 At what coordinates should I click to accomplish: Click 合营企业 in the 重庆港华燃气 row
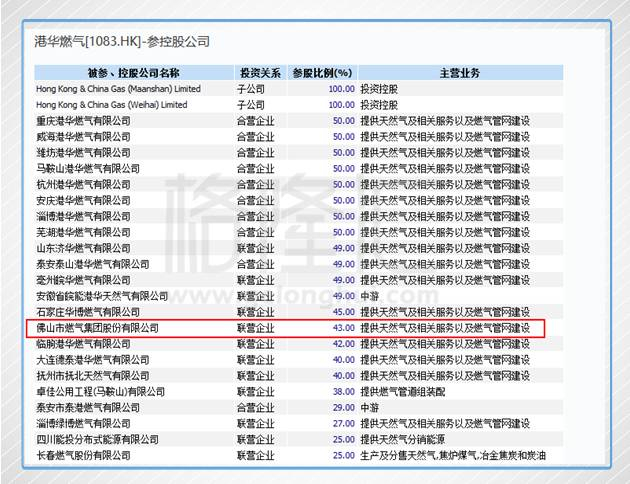coord(256,121)
